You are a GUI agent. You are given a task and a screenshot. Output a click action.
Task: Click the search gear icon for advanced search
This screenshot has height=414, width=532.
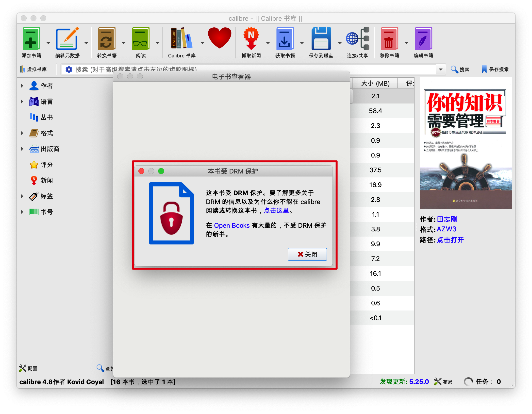coord(69,69)
